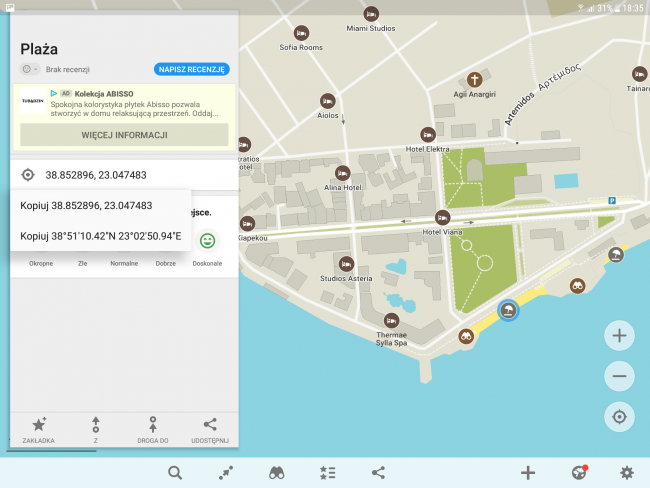Choose the green Doskonale smiley rating
Viewport: 650px width, 488px height.
207,241
